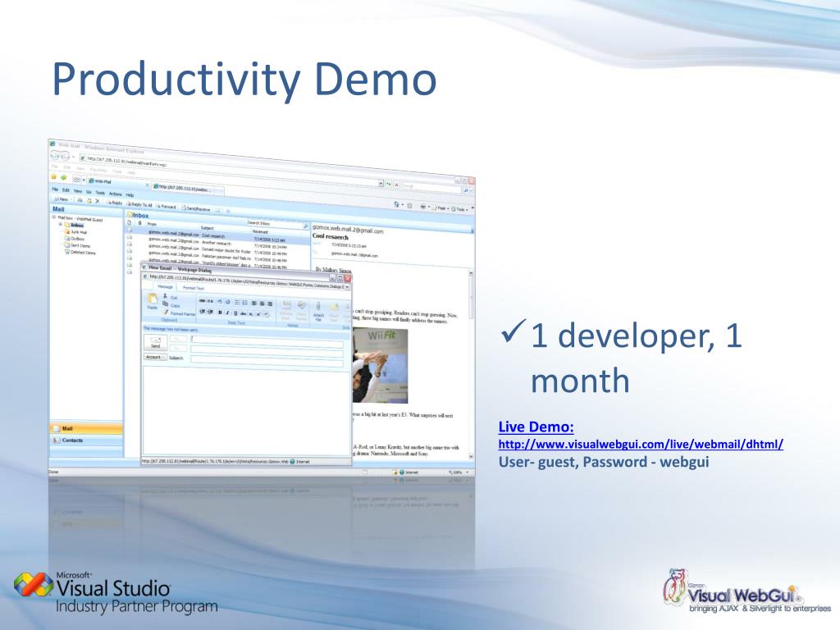
Task: Open the Cool research email row
Action: [x=218, y=235]
